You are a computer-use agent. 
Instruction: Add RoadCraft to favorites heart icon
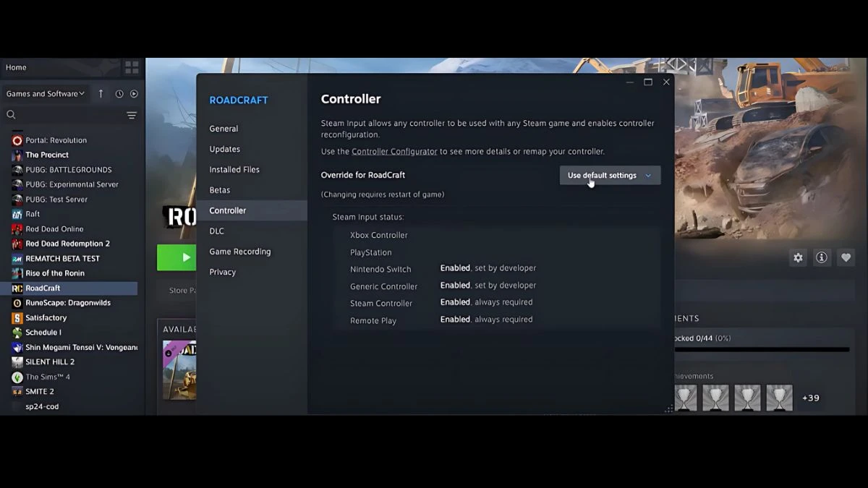(846, 257)
